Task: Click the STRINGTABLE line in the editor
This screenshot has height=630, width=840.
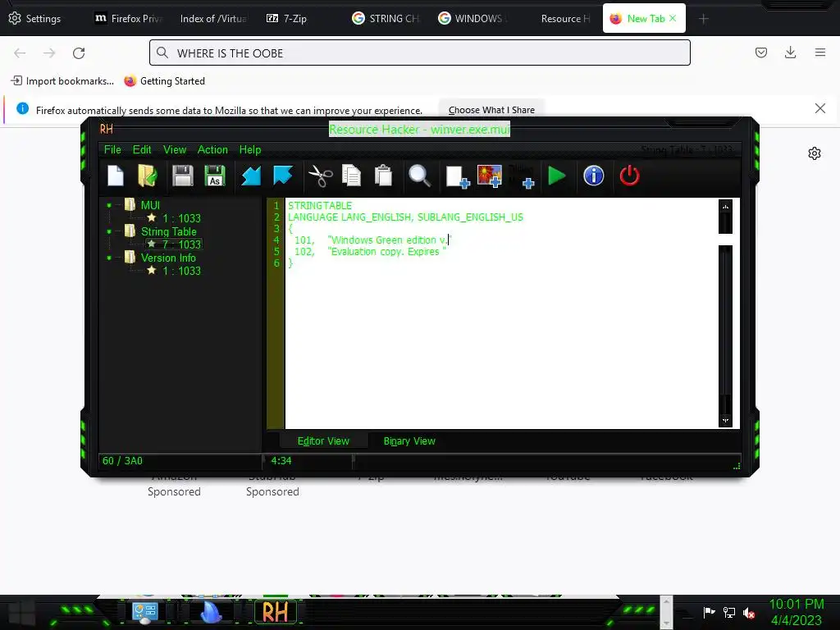Action: tap(320, 206)
